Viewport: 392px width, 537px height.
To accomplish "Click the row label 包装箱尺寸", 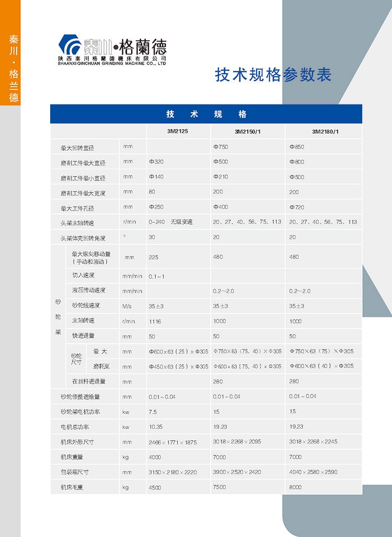I will [x=75, y=472].
